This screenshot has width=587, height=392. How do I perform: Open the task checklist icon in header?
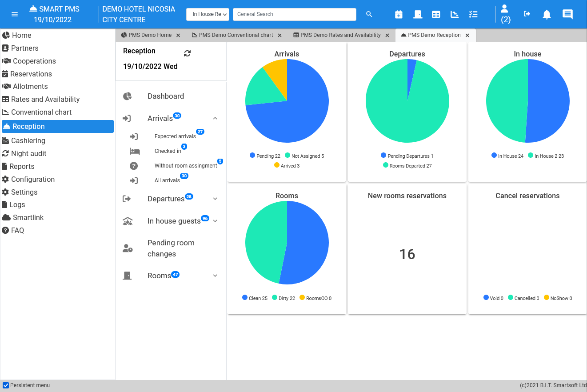pos(473,14)
